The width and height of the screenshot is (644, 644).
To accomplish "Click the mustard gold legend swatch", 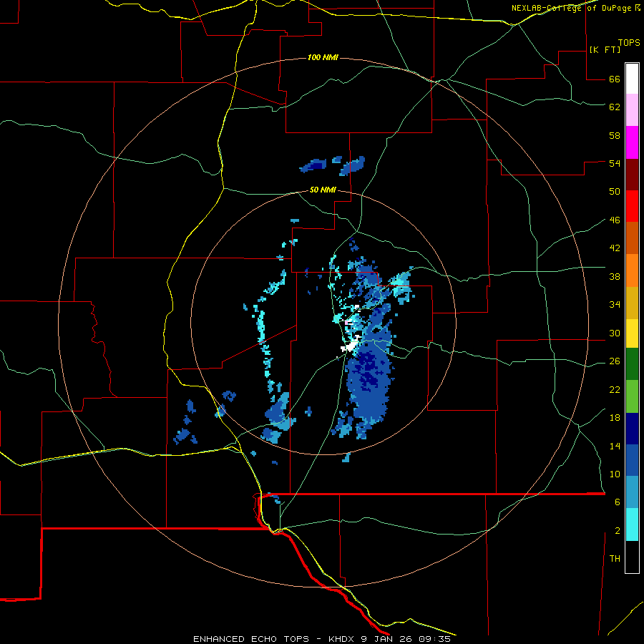I will tap(632, 303).
